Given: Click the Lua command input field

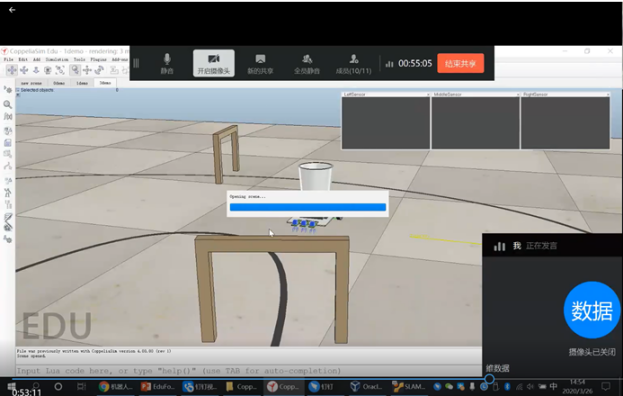Looking at the screenshot, I should click(248, 371).
